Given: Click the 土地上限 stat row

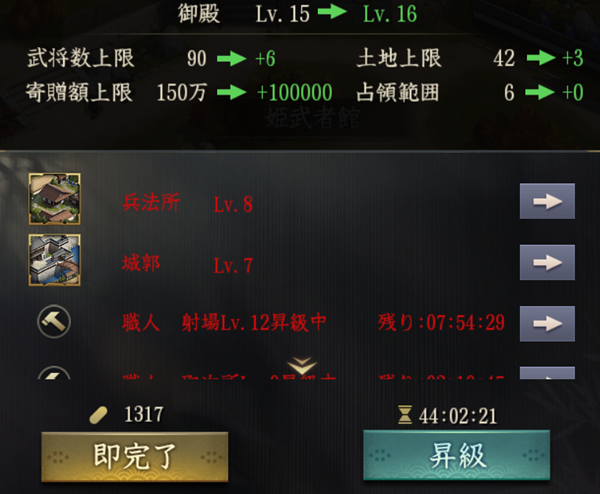Looking at the screenshot, I should [470, 58].
